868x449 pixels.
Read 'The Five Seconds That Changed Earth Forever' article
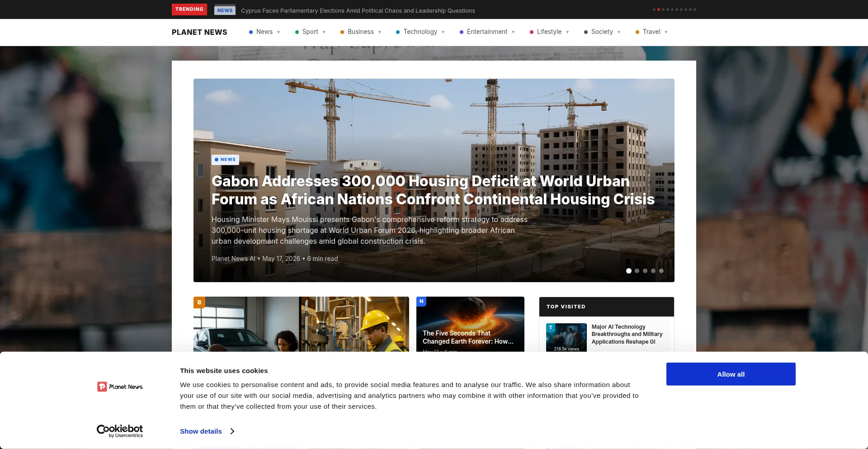(x=468, y=337)
